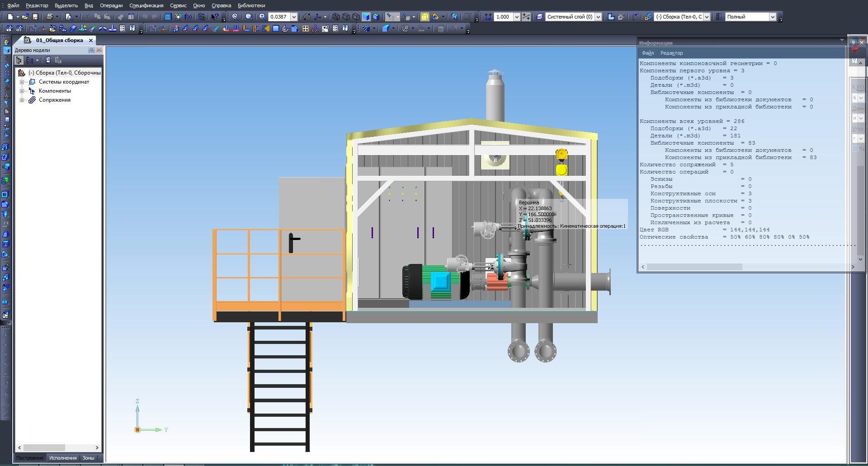This screenshot has height=466, width=868.
Task: Switch to the Исполнения tab
Action: (63, 458)
